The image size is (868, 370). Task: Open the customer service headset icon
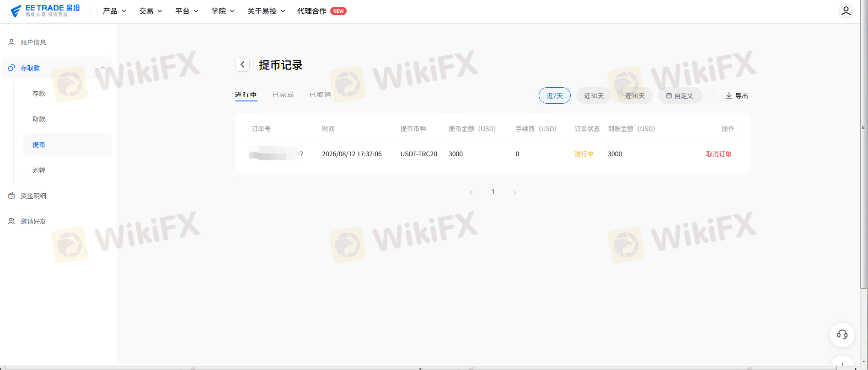[842, 335]
